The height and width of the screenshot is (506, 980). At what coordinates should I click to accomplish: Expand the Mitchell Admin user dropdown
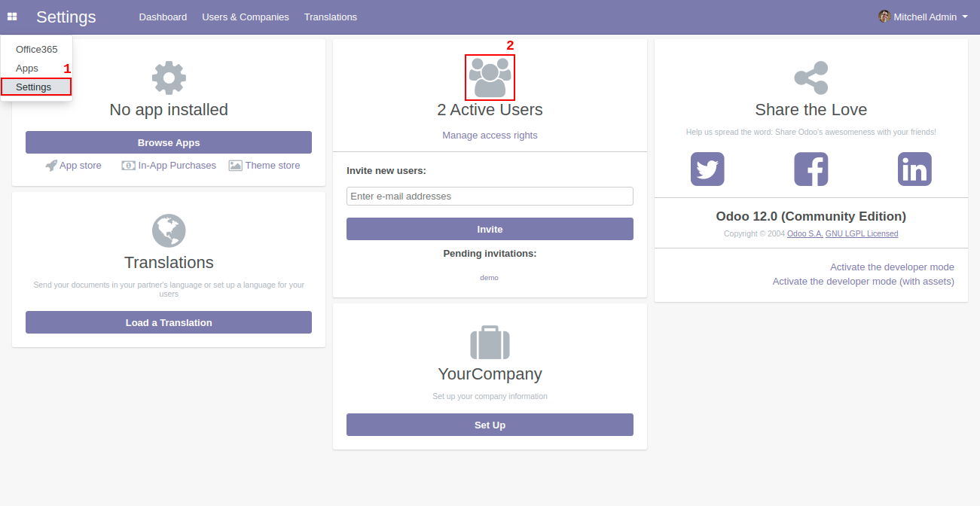tap(964, 17)
